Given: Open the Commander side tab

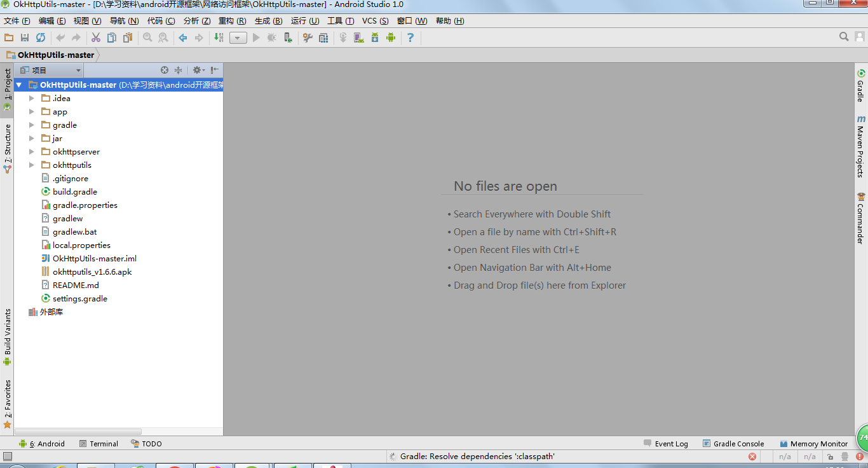Looking at the screenshot, I should point(861,219).
